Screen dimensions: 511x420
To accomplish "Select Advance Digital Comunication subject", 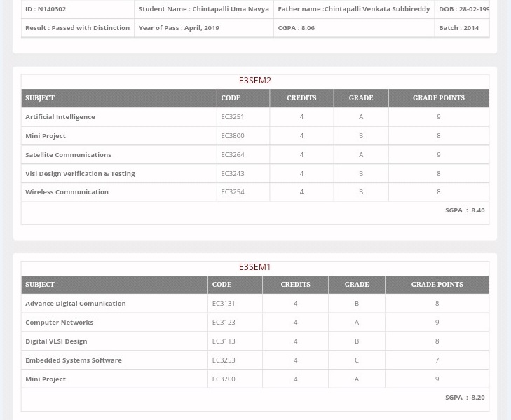I will click(x=76, y=304).
